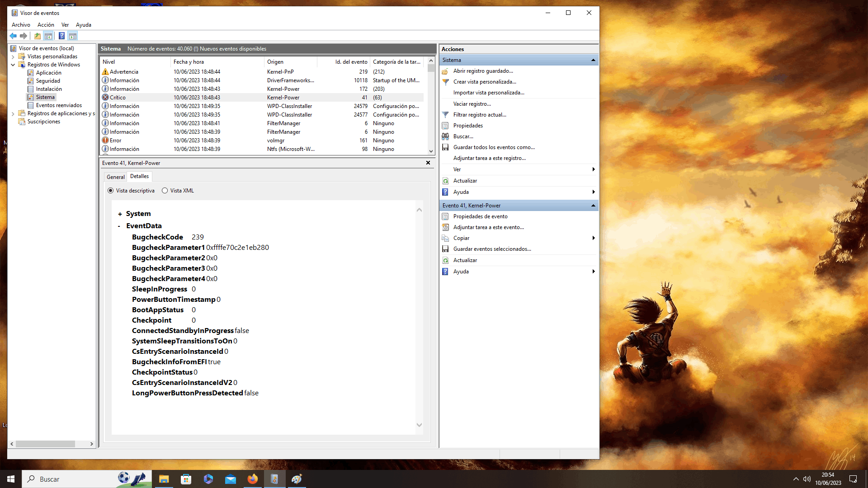Click Abrir registro guardado icon
The image size is (868, 488).
[445, 71]
